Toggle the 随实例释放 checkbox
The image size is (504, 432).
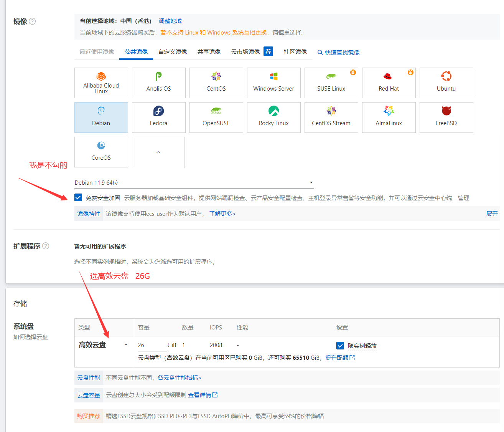(x=340, y=346)
